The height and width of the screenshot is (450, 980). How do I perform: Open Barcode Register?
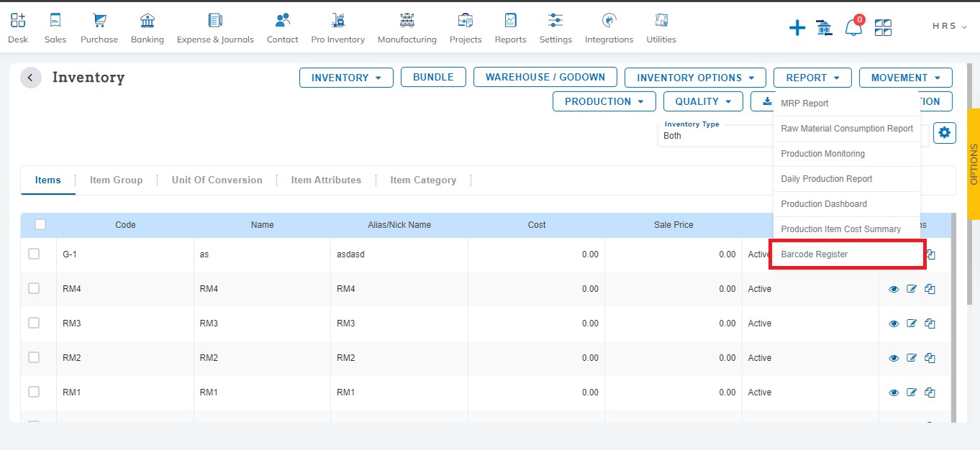pos(847,254)
